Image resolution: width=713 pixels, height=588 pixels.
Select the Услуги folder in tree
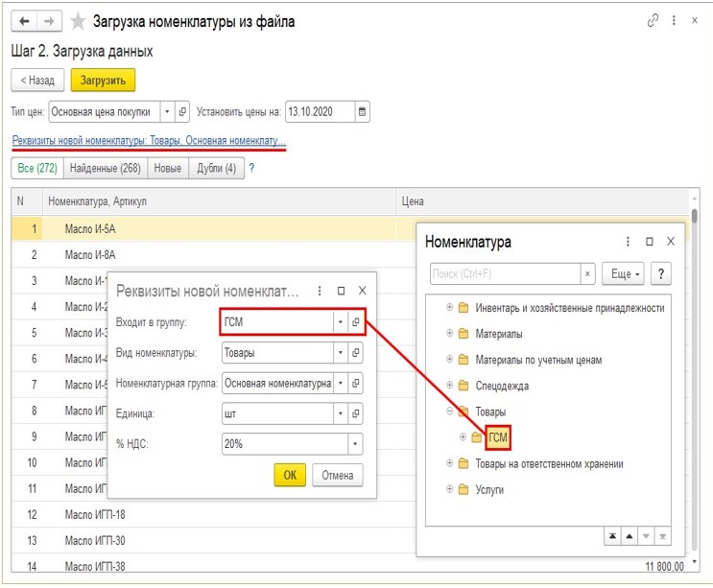(x=489, y=489)
